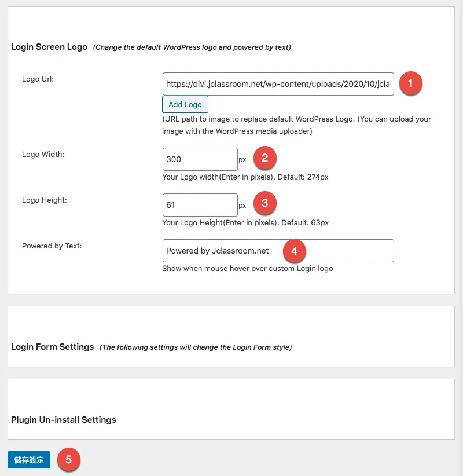Click the red number 3 annotation badge
Screen dimensions: 463x476
[x=264, y=204]
